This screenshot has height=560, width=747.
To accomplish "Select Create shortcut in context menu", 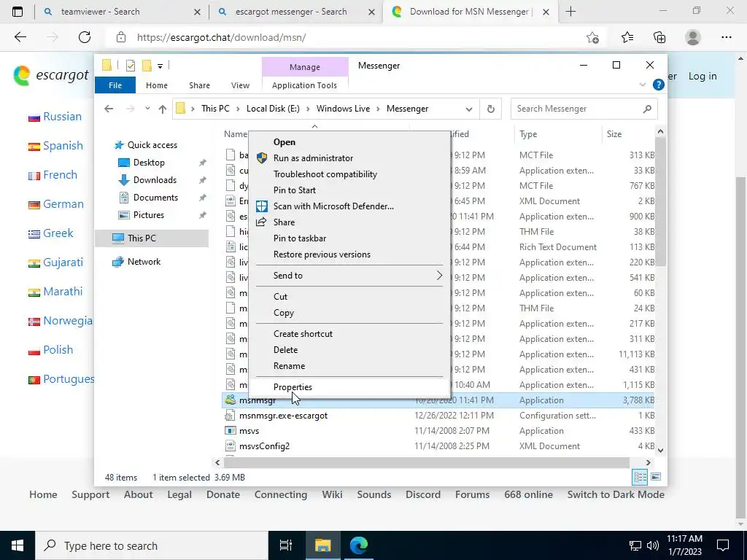I will click(x=303, y=334).
